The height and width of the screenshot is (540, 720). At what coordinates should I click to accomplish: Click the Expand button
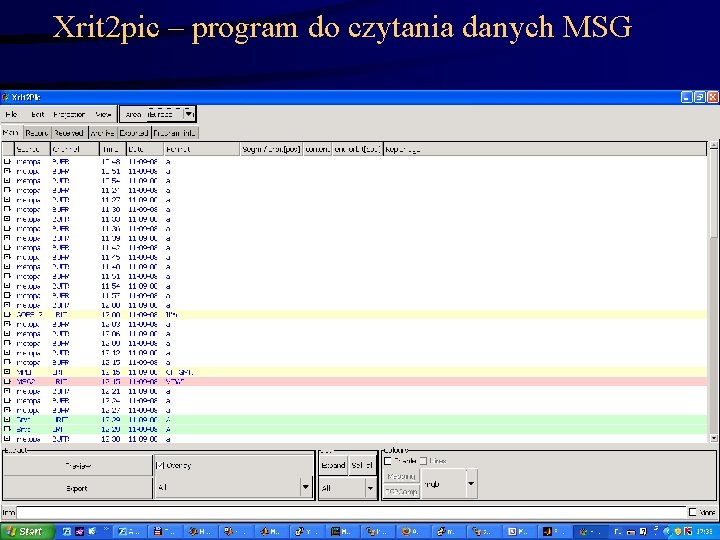point(333,465)
